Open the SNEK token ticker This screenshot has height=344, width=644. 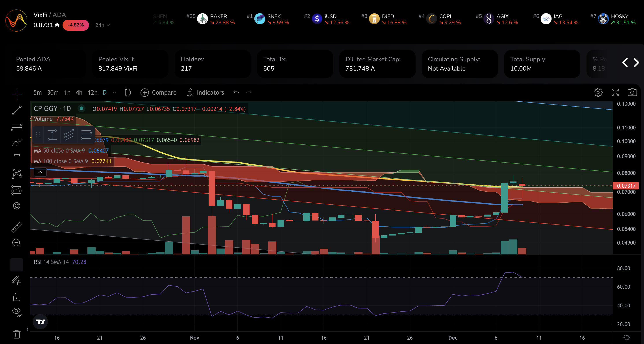tap(268, 19)
